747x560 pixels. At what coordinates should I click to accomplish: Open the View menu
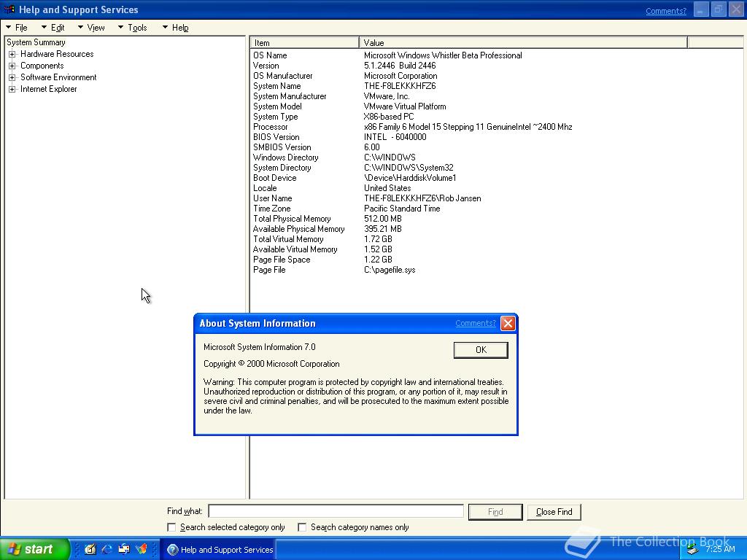(91, 28)
